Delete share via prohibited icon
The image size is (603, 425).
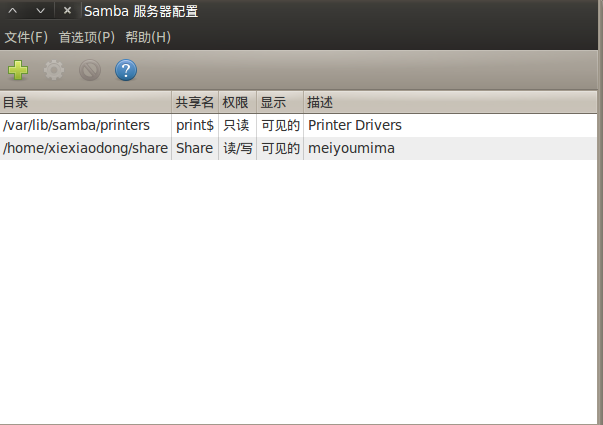[90, 70]
